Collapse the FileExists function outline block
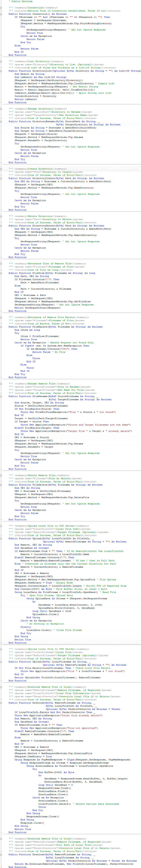Screen dimensions: 141x868 (1, 327)
